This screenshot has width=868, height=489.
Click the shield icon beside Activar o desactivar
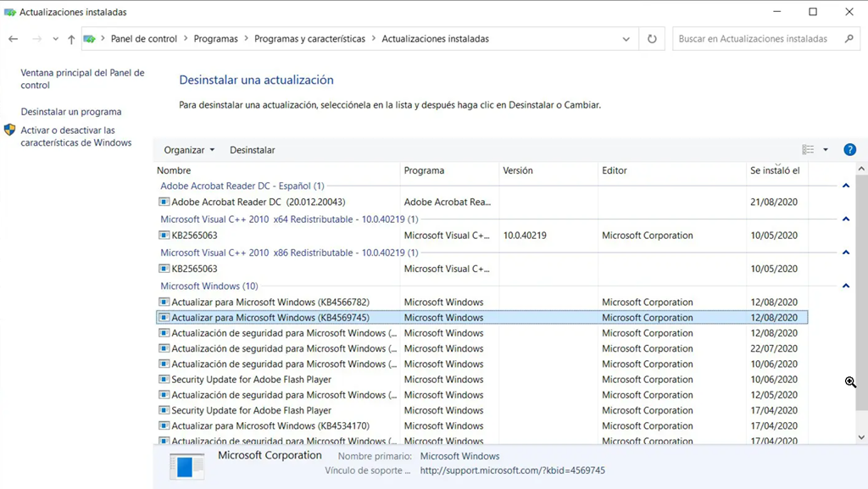tap(10, 131)
